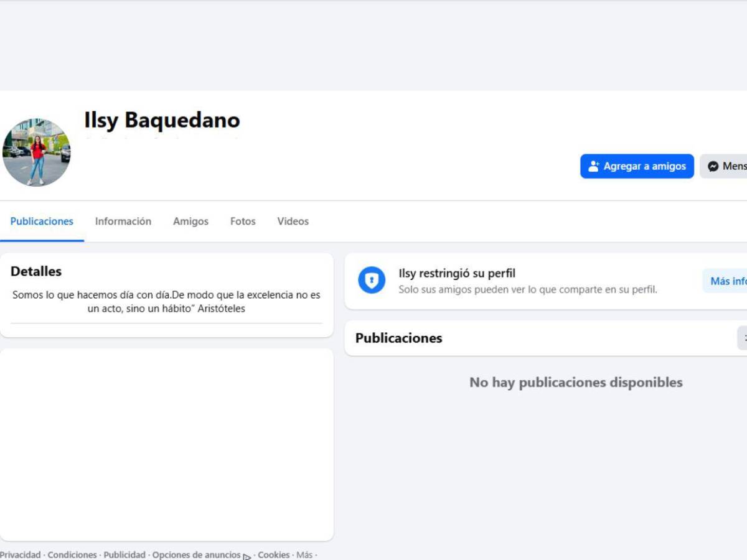Show the Videos tab
This screenshot has height=560, width=747.
coord(293,222)
